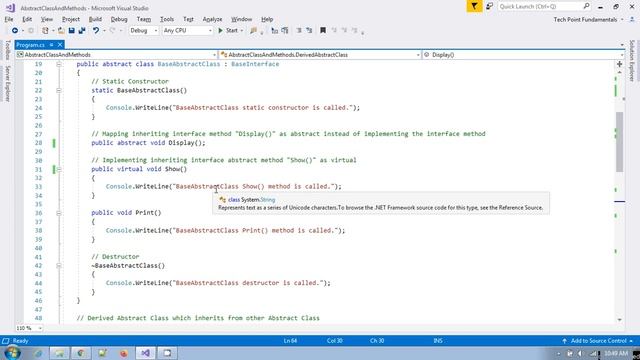
Task: Click the Save icon in toolbar
Action: (x=71, y=31)
